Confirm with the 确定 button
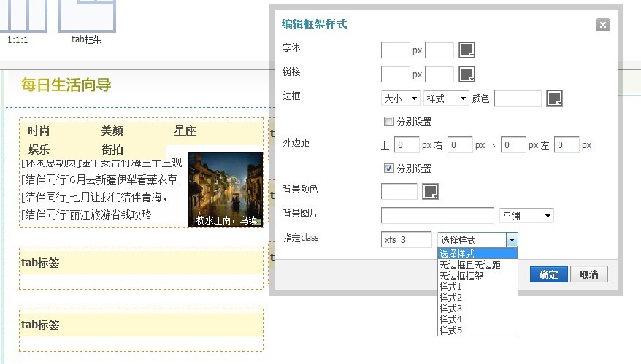The height and width of the screenshot is (364, 641). click(548, 274)
